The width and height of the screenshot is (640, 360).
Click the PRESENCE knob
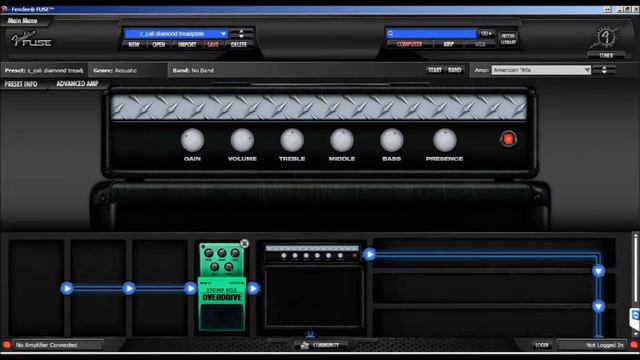point(444,140)
